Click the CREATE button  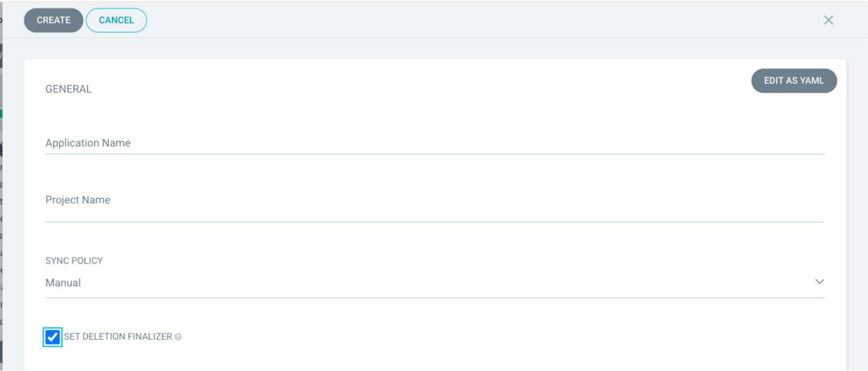[x=54, y=20]
